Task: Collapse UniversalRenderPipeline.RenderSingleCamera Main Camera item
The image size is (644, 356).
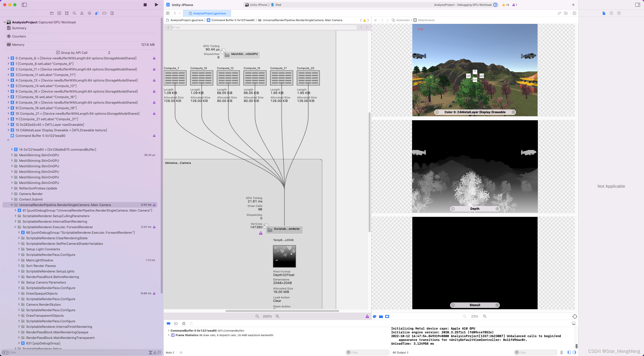Action: (x=12, y=205)
